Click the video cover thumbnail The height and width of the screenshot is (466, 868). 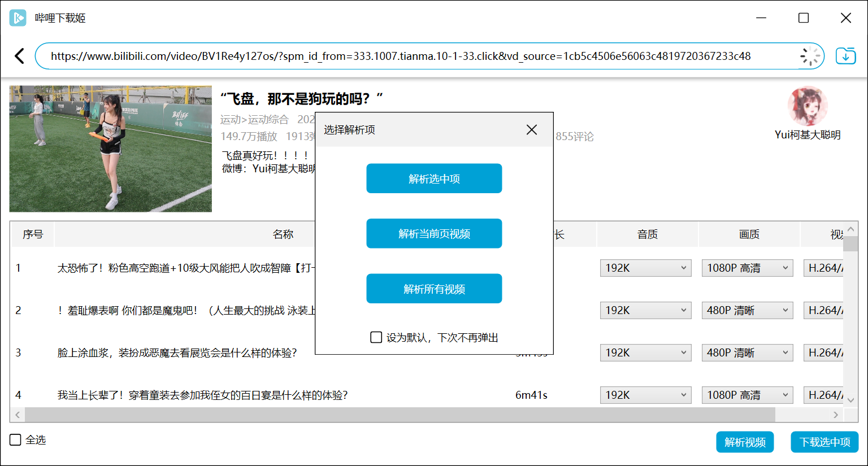coord(111,149)
